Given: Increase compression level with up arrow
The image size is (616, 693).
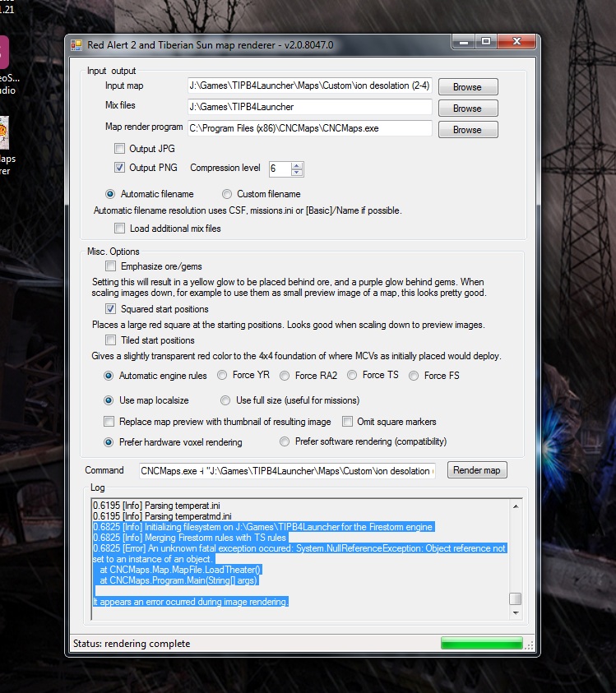Looking at the screenshot, I should (x=297, y=164).
